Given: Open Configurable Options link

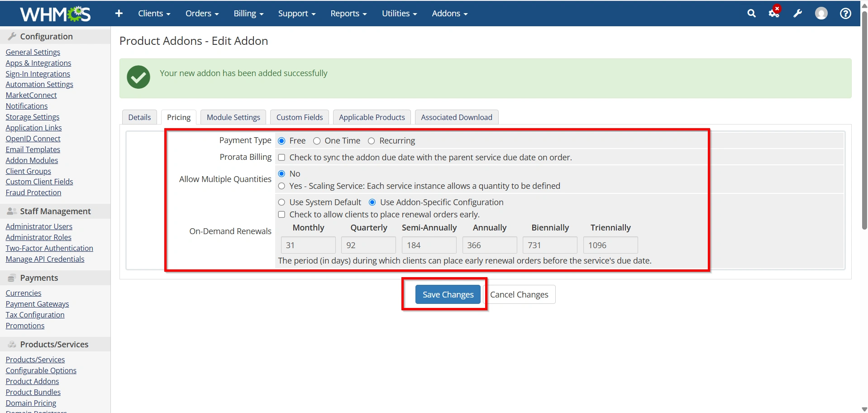Looking at the screenshot, I should (41, 370).
